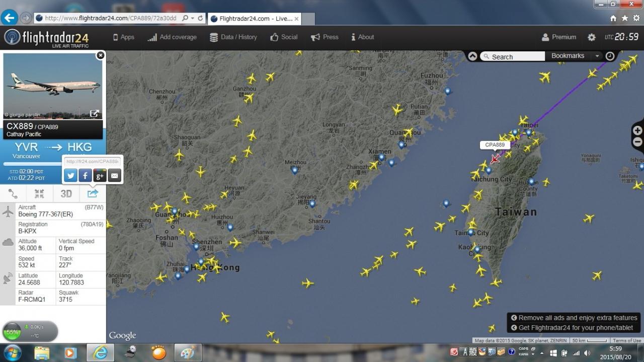Open the aircraft photo thumbnail
The image size is (644, 362).
[x=52, y=86]
